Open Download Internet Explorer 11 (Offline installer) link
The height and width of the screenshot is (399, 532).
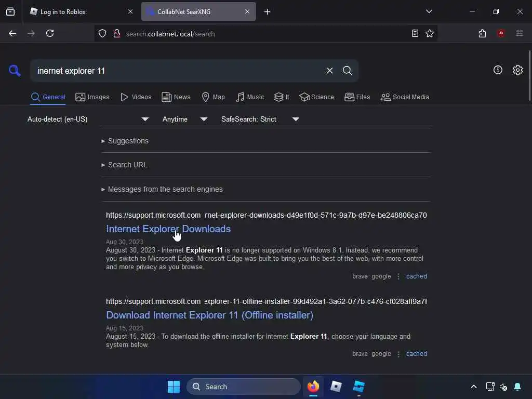coord(210,315)
